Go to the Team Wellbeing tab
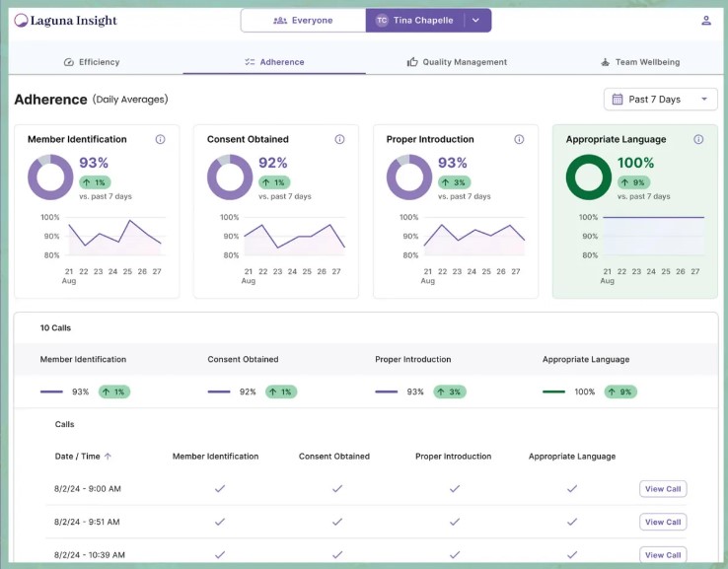 (639, 62)
